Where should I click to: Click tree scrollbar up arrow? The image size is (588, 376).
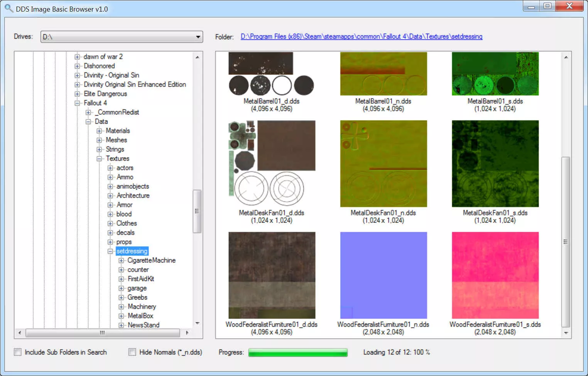pos(197,57)
